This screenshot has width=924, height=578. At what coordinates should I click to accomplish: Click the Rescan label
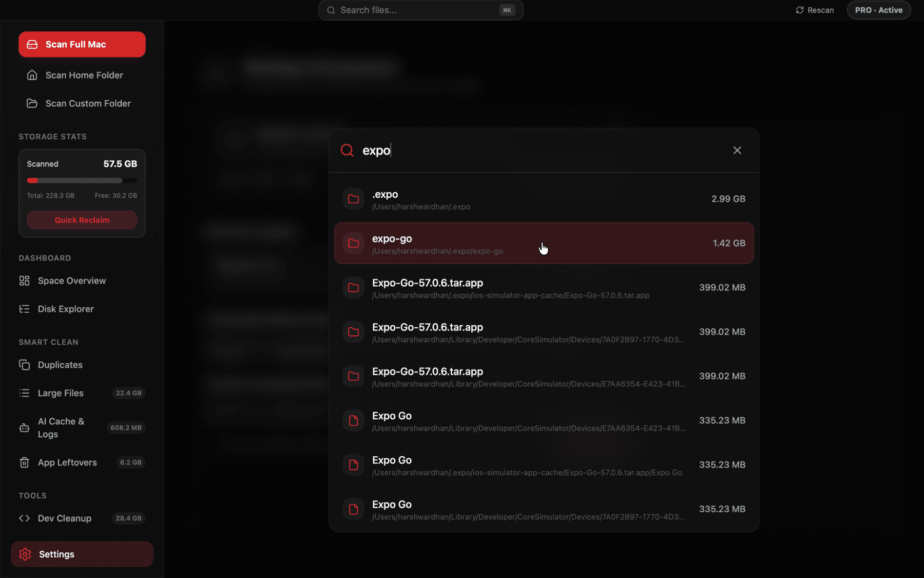click(x=820, y=10)
